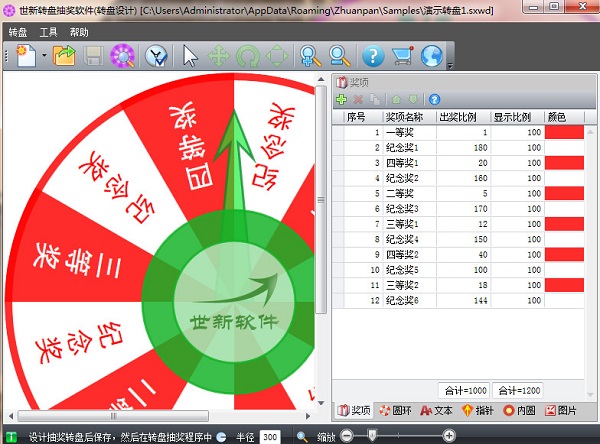Screen dimensions: 600x444
Task: Decrease zoom with minus button
Action: [347, 436]
